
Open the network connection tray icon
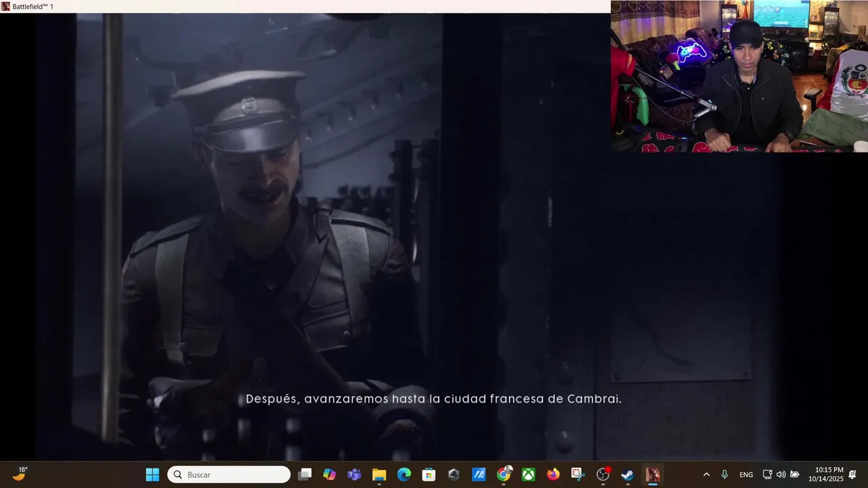(x=767, y=474)
